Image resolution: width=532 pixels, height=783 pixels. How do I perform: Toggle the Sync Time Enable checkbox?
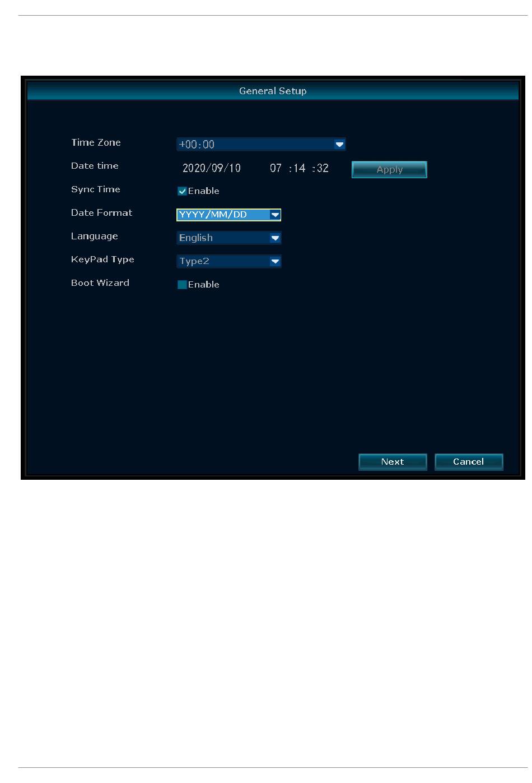(182, 191)
